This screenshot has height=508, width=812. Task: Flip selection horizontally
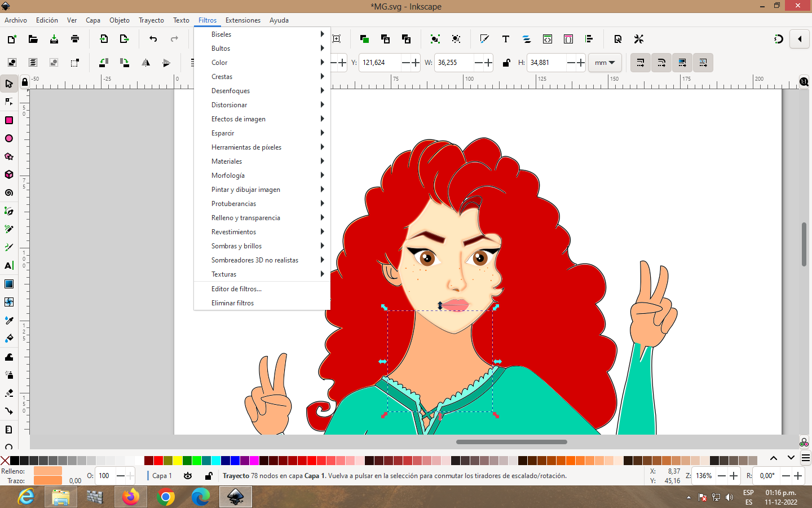pos(145,63)
